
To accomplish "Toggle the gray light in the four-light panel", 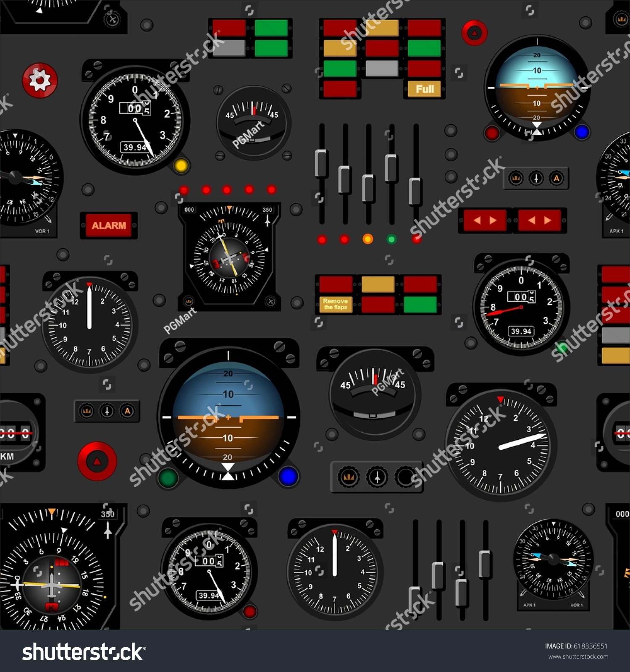I will click(x=229, y=48).
